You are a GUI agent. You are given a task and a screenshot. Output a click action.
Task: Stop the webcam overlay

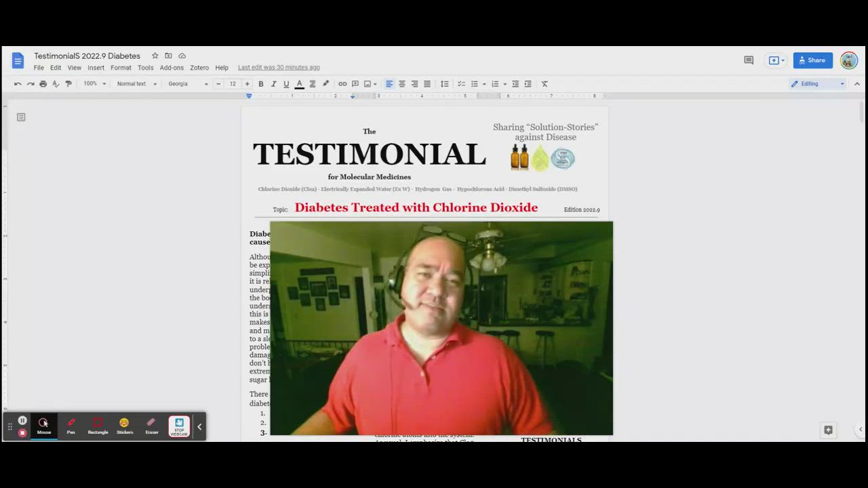[x=179, y=426]
